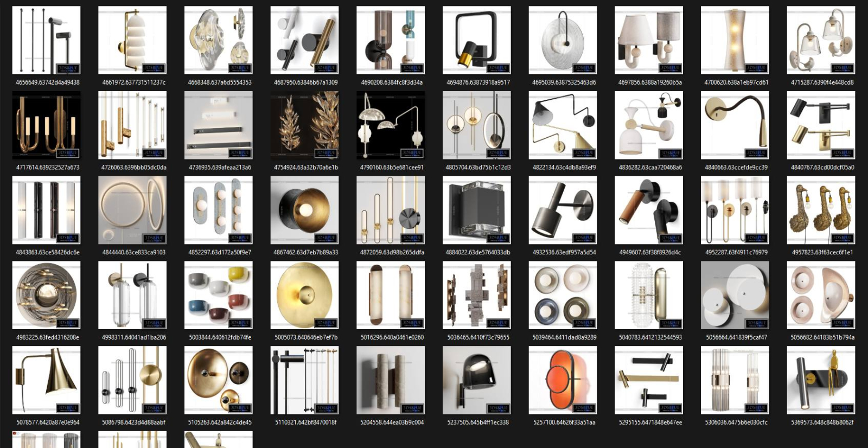Select the wood and black spotlight 4949607
Viewport: 868px width, 448px height.
(x=648, y=210)
